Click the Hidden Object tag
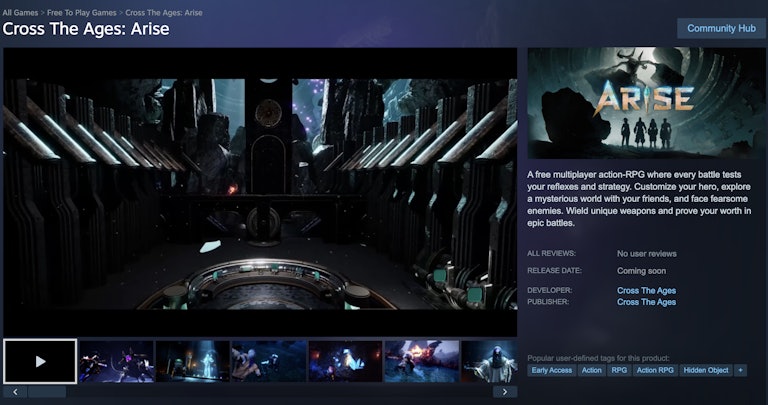 point(706,370)
